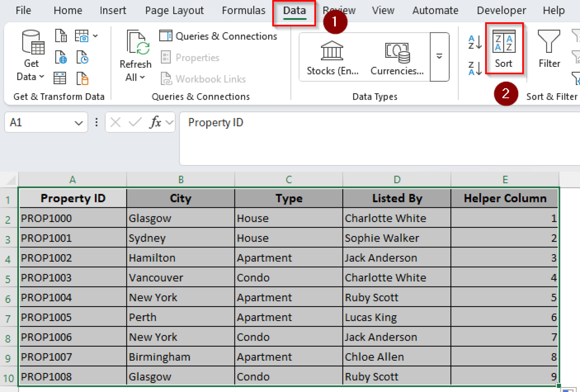Sort descending with the Z-A icon
The width and height of the screenshot is (580, 392).
(x=474, y=69)
